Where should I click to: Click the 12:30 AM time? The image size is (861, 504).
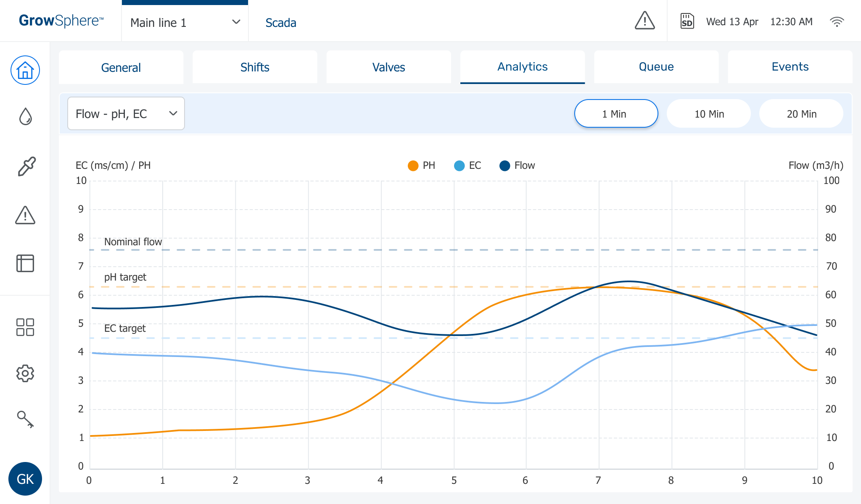tap(791, 21)
